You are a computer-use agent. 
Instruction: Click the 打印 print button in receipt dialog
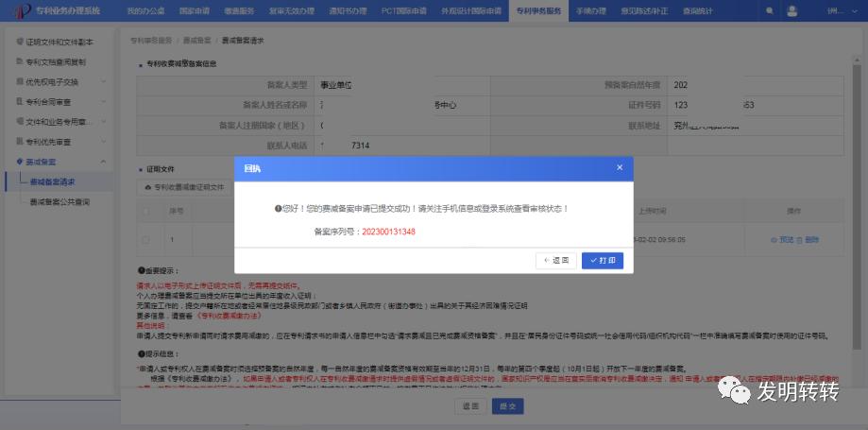(x=603, y=261)
